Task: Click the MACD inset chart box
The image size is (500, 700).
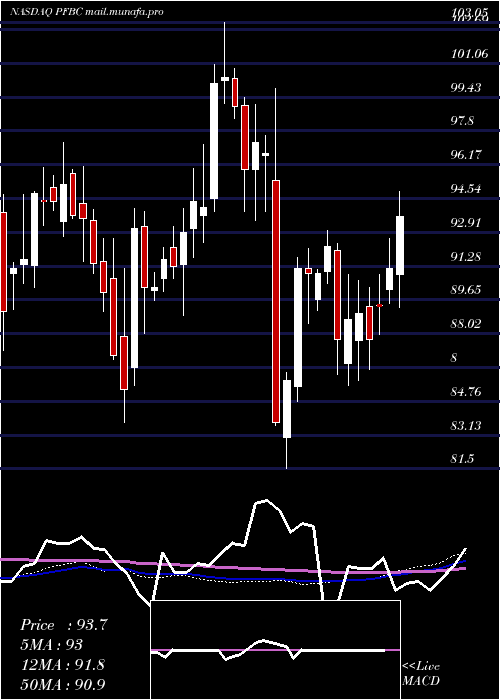Action: coord(275,650)
